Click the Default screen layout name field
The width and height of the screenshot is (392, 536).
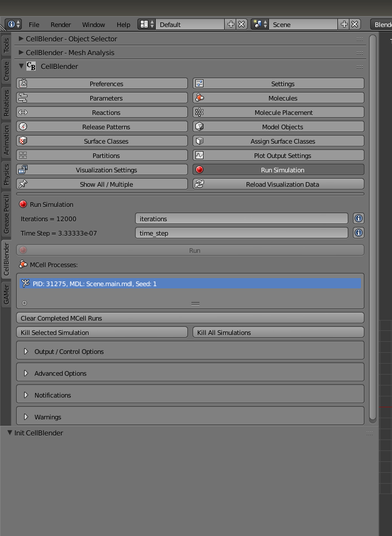coord(190,24)
